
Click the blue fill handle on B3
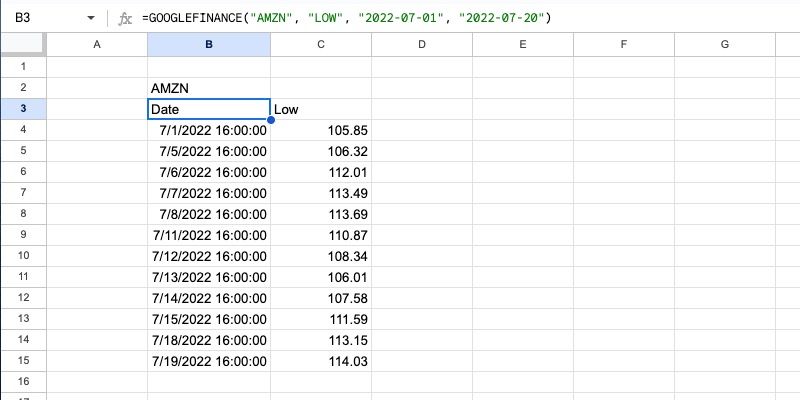270,120
